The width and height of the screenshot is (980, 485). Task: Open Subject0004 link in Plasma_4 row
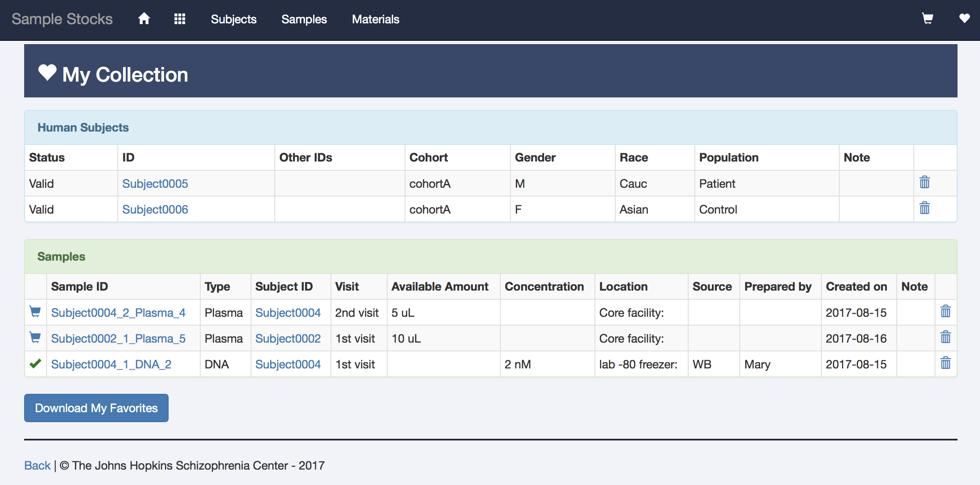[x=288, y=313]
